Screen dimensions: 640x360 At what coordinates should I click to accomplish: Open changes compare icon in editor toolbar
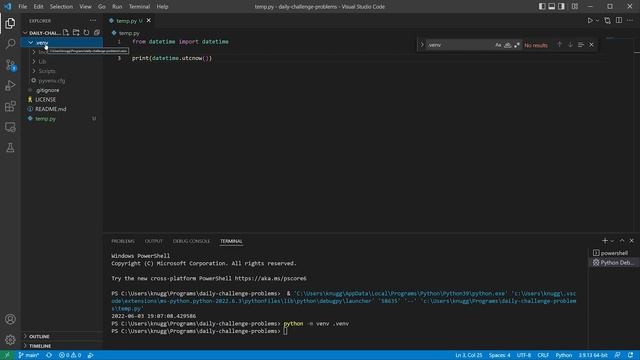[607, 20]
